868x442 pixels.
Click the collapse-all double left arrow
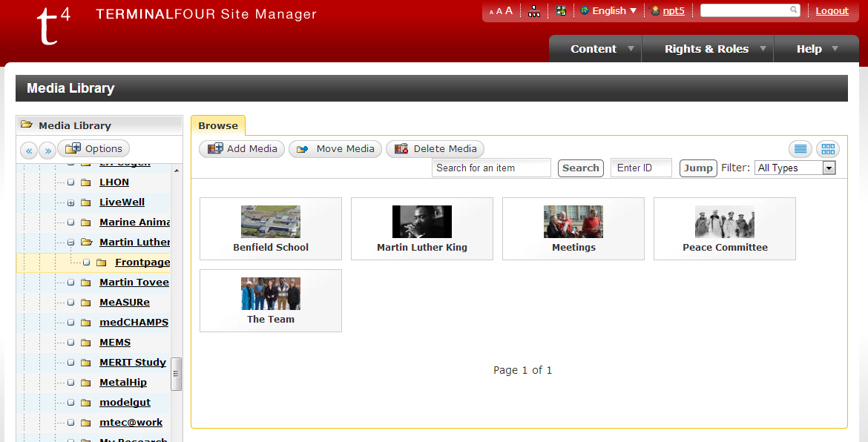pos(29,151)
